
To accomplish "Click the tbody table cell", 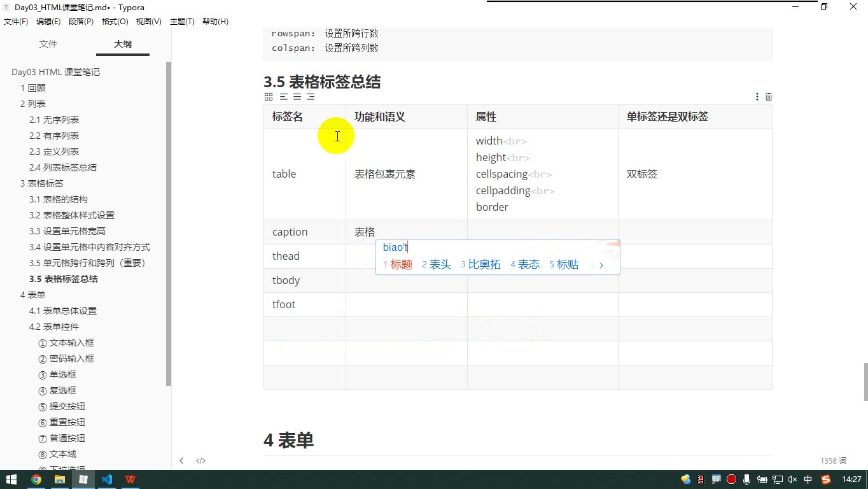I will pyautogui.click(x=305, y=280).
